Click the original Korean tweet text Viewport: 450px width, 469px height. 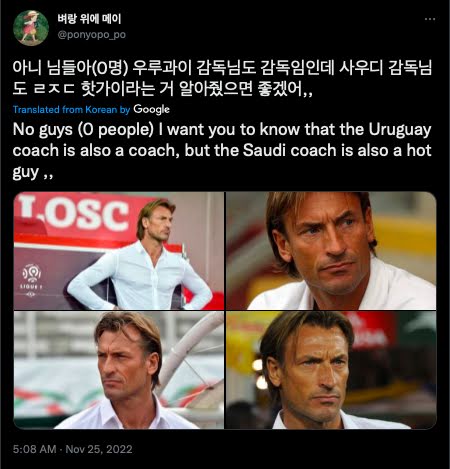pyautogui.click(x=222, y=78)
